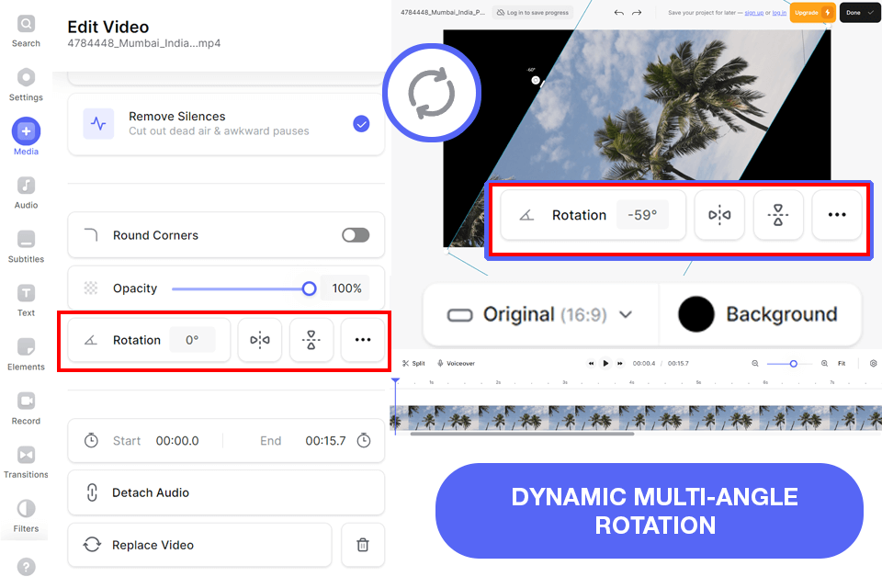This screenshot has width=882, height=588.
Task: Select the Media sidebar tab
Action: click(x=26, y=137)
